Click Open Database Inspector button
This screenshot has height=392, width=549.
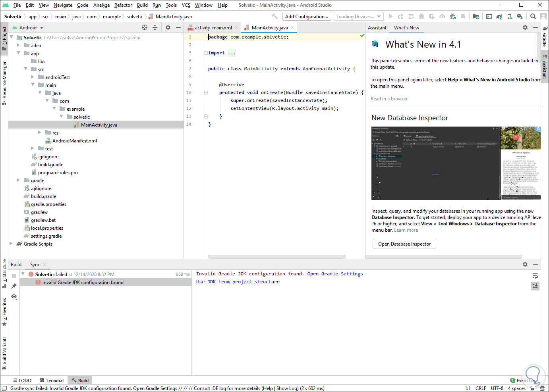[404, 244]
